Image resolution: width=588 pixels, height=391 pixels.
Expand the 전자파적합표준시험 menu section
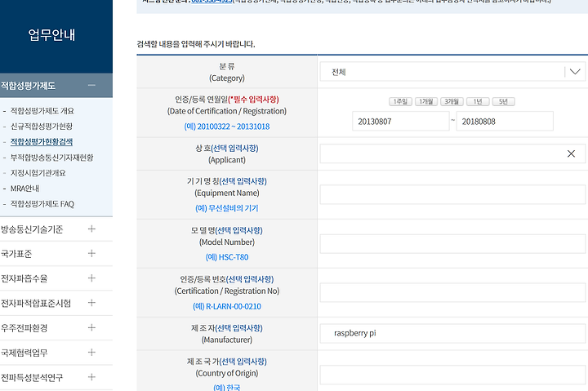click(91, 303)
